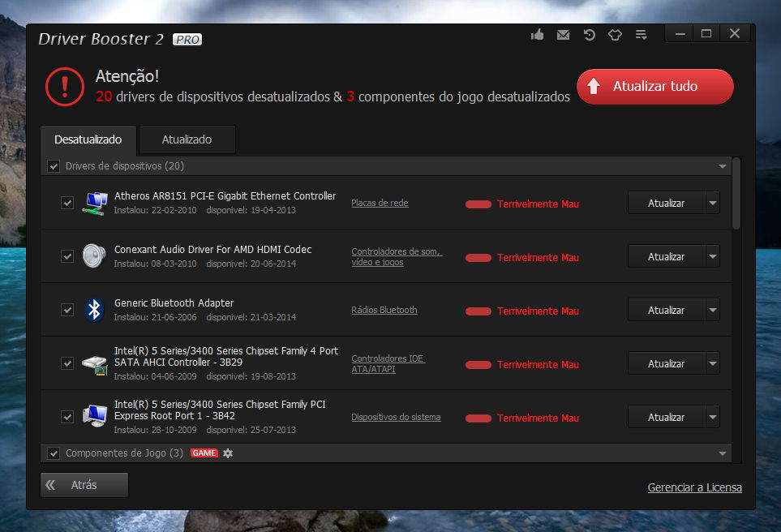Click Terrivelmente Mau on the Bluetooth row
The width and height of the screenshot is (781, 532).
[538, 311]
